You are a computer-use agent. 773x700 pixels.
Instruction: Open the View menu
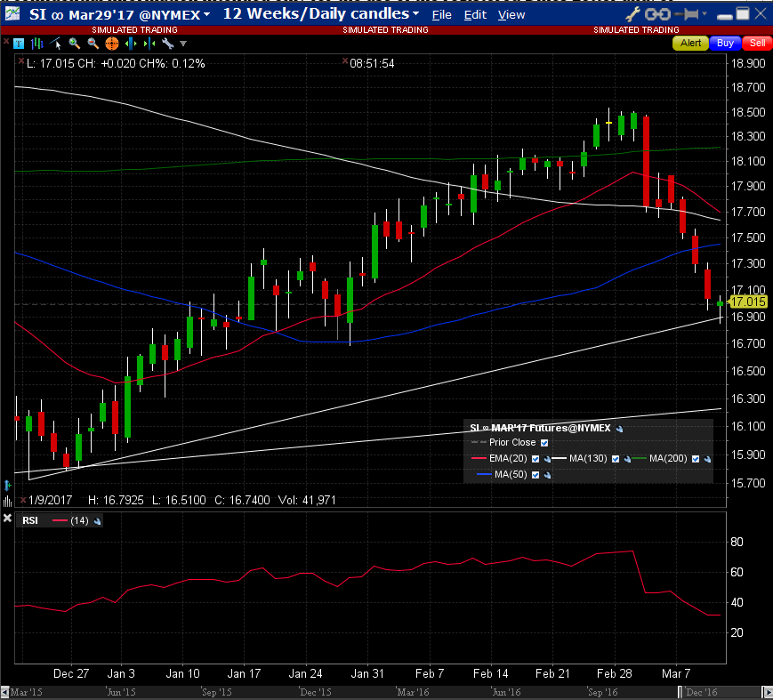tap(511, 15)
